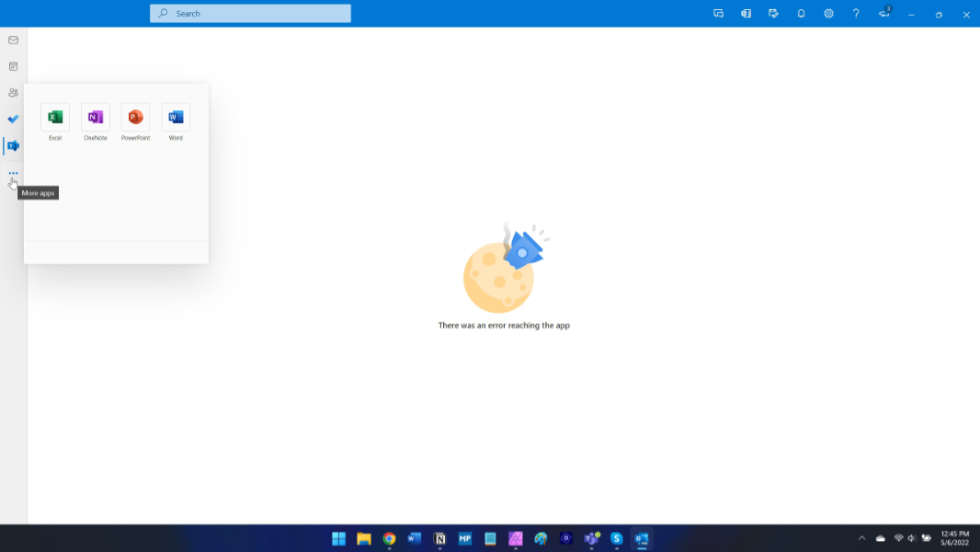The image size is (980, 552).
Task: Switch to Word in the taskbar
Action: (415, 538)
